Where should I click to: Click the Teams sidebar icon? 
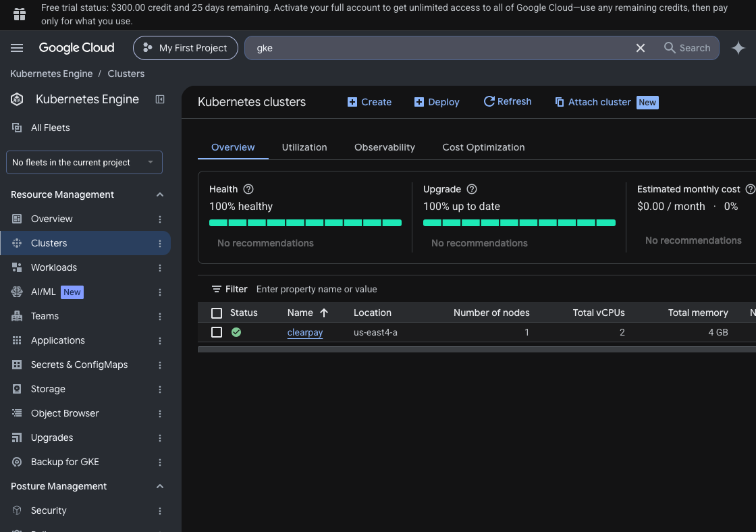point(17,316)
